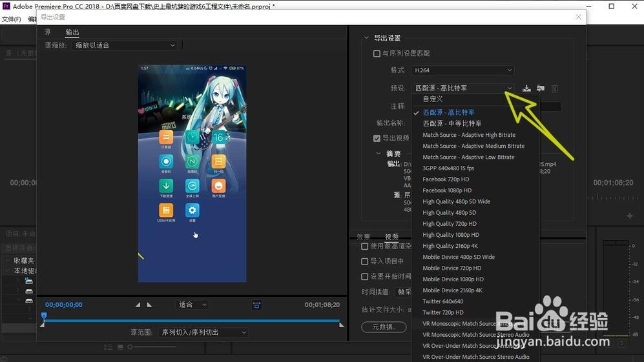This screenshot has height=362, width=644.
Task: Click the Save Preset icon
Action: [x=526, y=88]
